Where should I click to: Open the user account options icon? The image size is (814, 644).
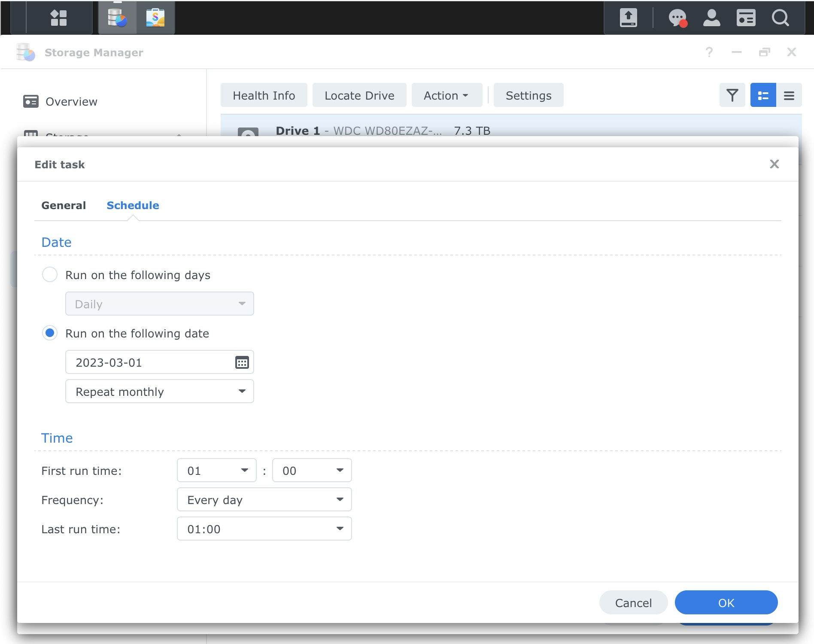point(711,18)
